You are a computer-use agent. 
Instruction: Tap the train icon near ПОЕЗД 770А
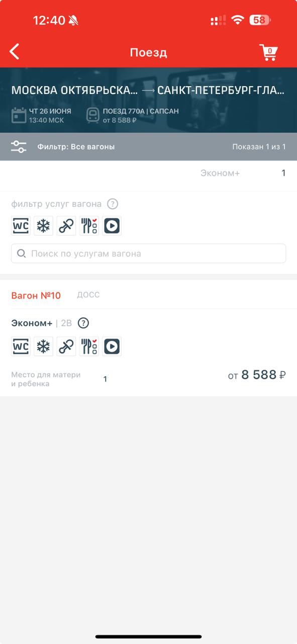[93, 115]
